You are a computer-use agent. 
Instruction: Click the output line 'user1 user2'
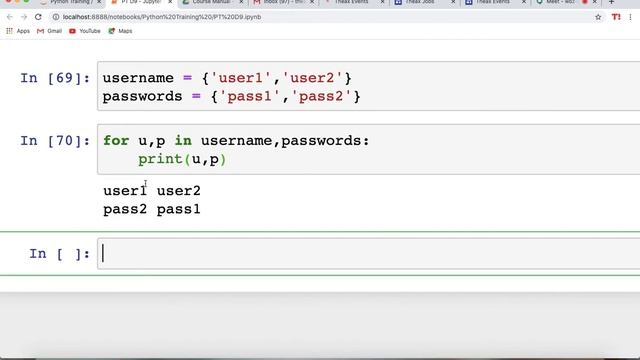152,191
